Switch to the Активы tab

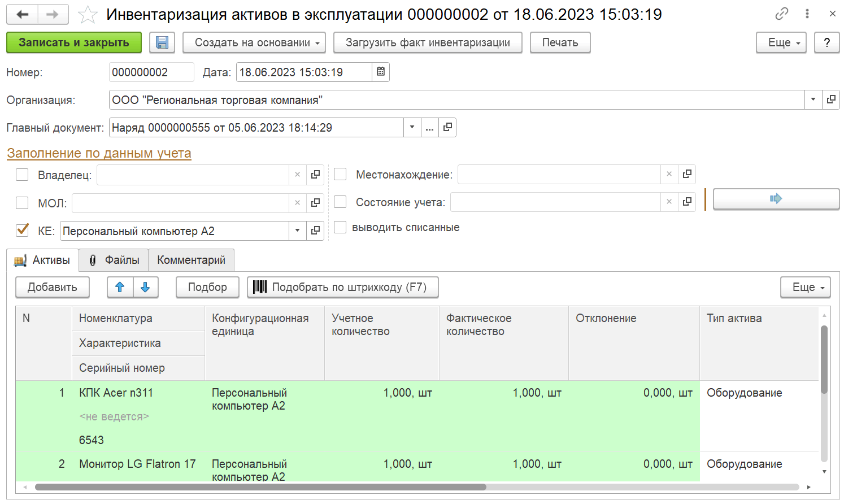42,260
